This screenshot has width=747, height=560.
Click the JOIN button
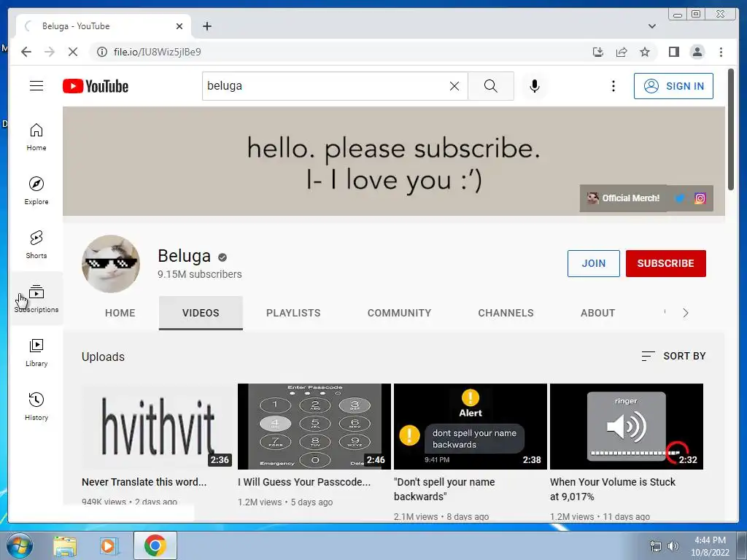point(594,263)
